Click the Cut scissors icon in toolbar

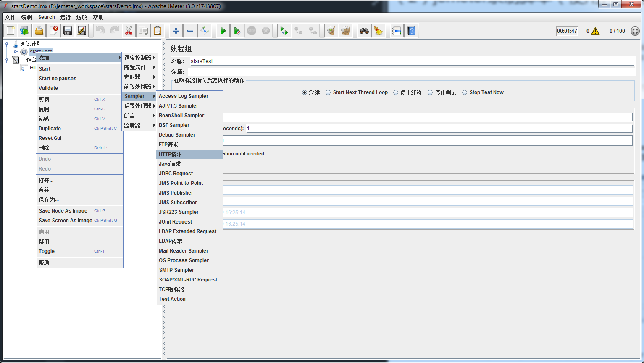129,31
